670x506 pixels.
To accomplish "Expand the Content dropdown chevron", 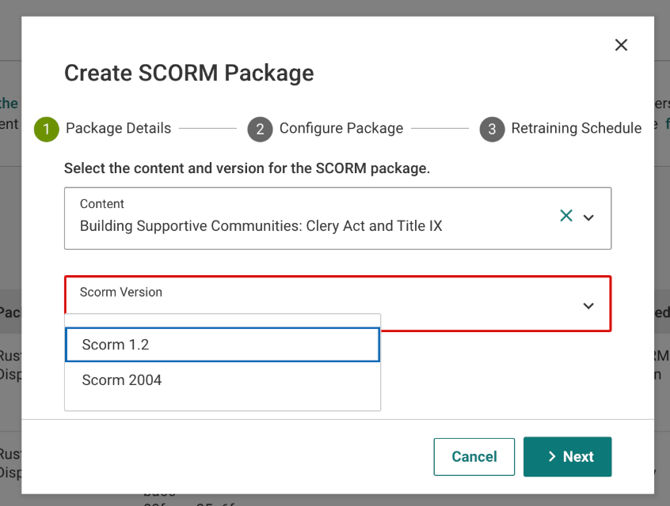I will (x=588, y=218).
